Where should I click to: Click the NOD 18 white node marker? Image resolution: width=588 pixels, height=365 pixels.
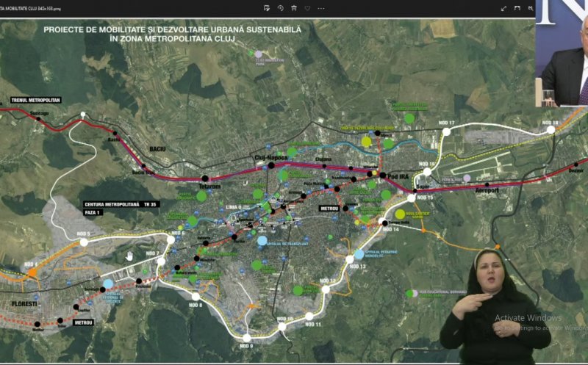pyautogui.click(x=551, y=130)
